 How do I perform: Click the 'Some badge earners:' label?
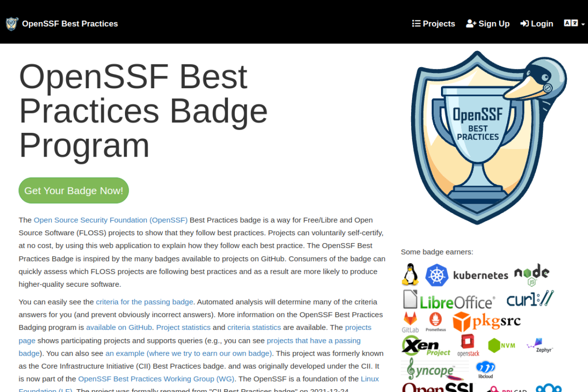pyautogui.click(x=437, y=252)
